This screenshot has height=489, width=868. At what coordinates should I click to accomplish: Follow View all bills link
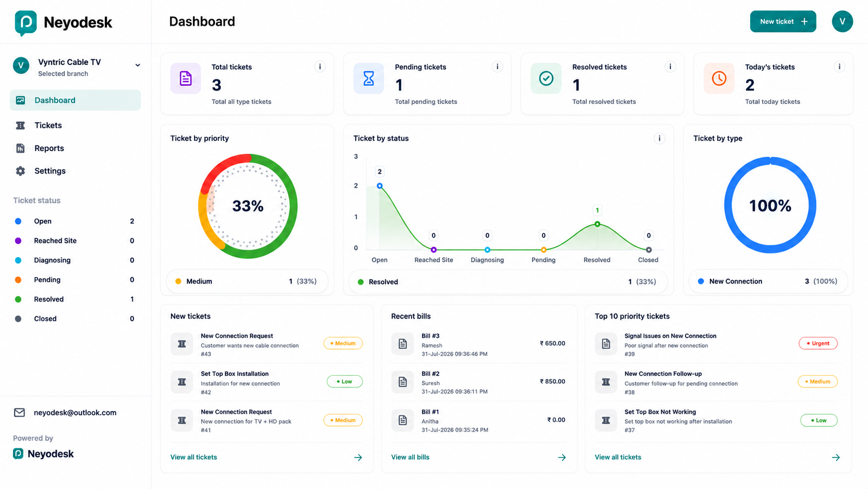(410, 457)
